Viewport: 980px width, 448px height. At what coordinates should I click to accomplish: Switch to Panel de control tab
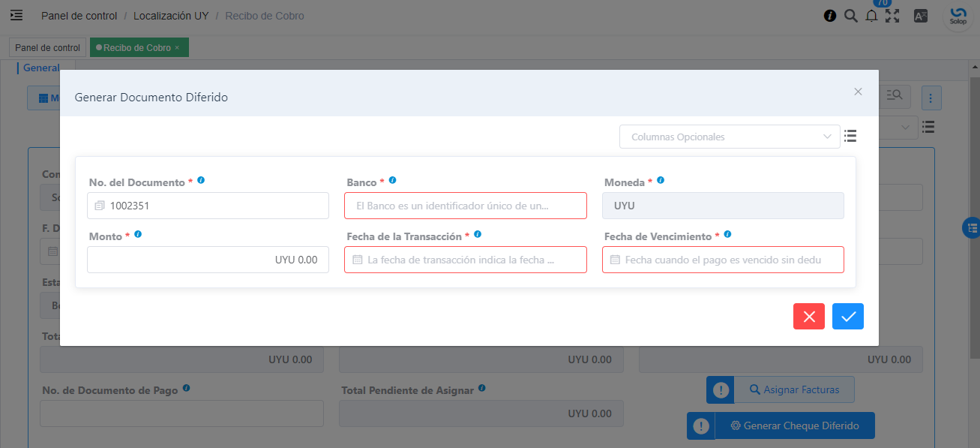pos(47,47)
